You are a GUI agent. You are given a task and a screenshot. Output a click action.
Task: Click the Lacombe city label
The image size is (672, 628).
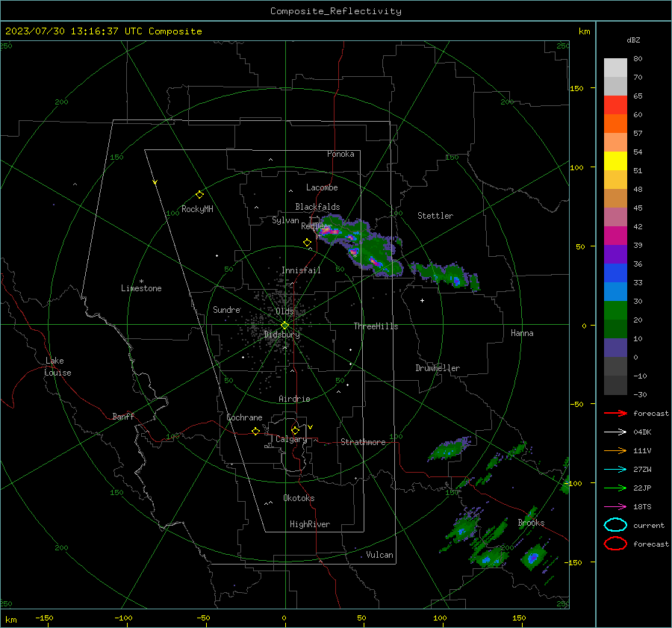(x=322, y=187)
